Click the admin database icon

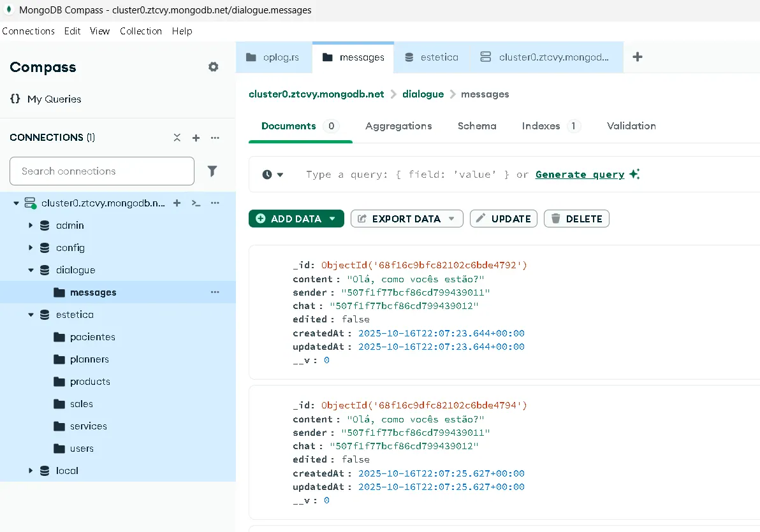45,226
